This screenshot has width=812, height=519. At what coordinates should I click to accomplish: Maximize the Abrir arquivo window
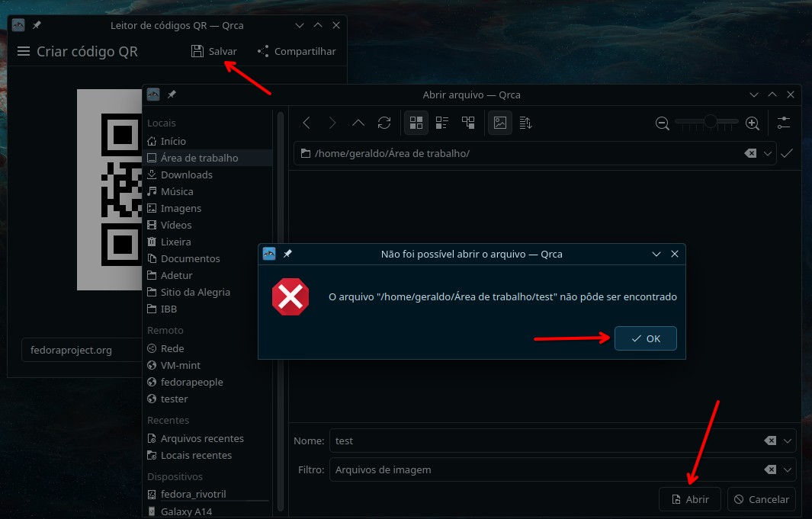(x=772, y=95)
